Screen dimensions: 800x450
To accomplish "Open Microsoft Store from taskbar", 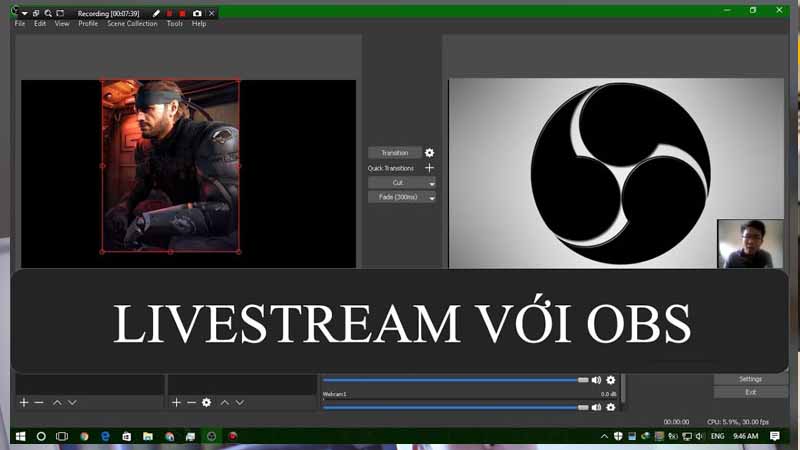I will point(127,436).
